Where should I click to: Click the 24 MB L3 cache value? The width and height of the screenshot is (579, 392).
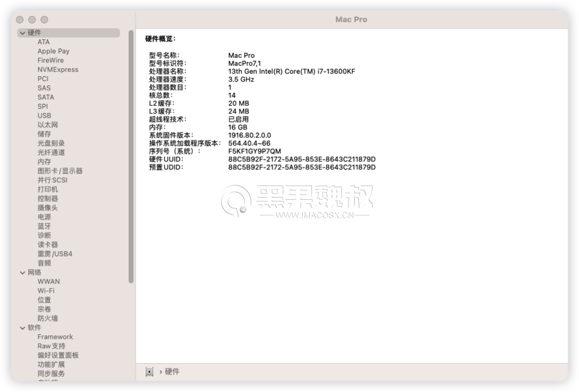pyautogui.click(x=239, y=111)
